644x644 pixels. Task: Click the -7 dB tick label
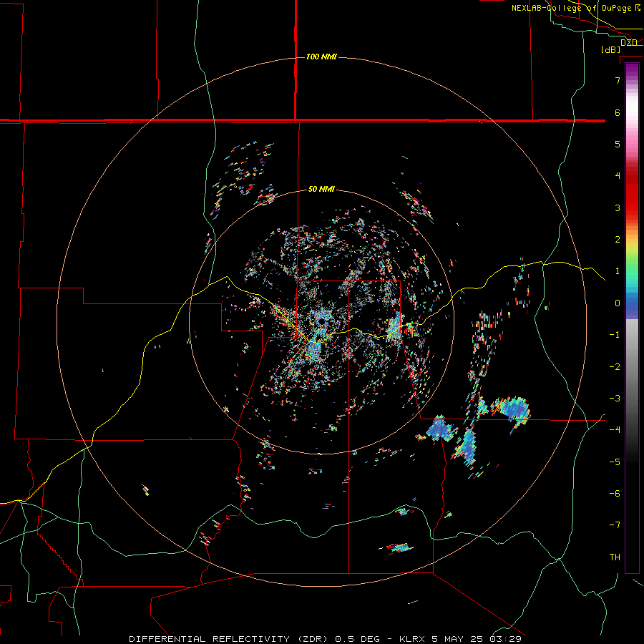point(615,525)
